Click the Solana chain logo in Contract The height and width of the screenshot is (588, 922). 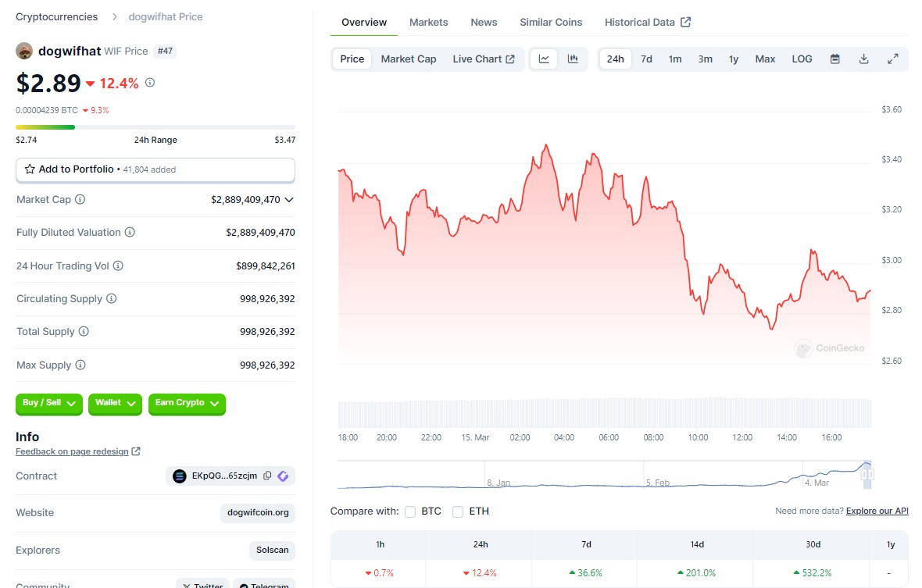[x=180, y=476]
